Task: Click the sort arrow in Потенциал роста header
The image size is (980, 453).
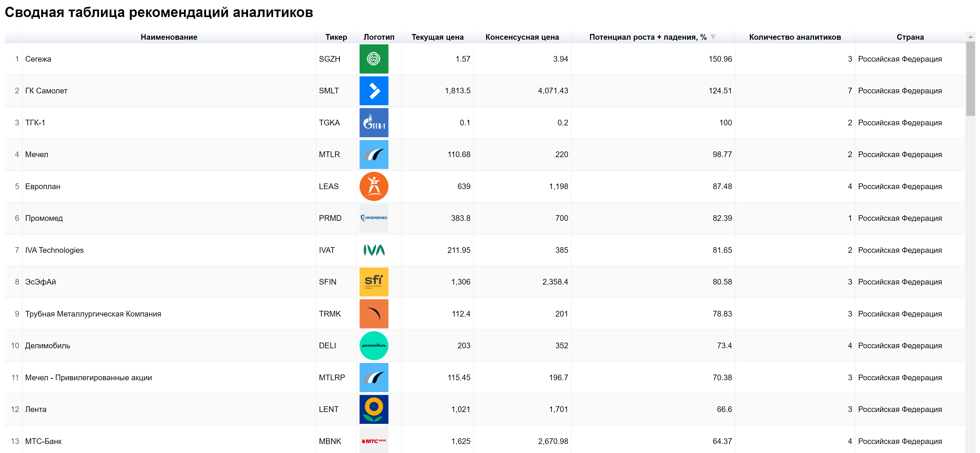Action: 713,37
